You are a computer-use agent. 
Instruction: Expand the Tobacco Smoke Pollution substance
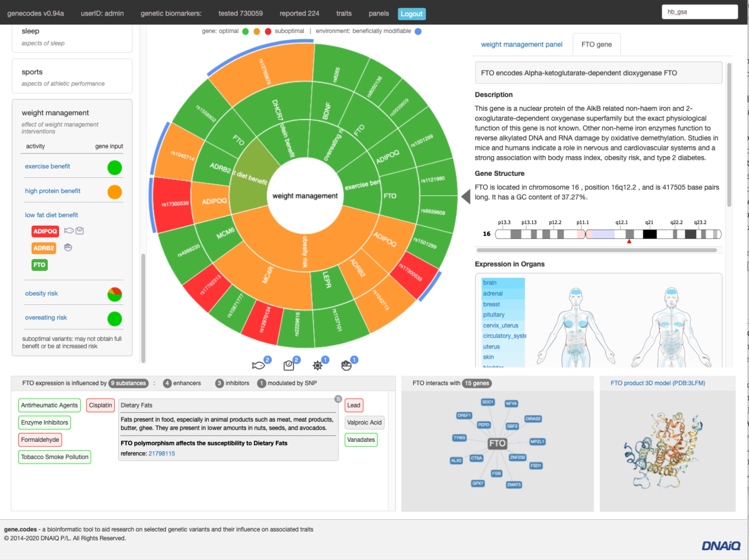(55, 457)
